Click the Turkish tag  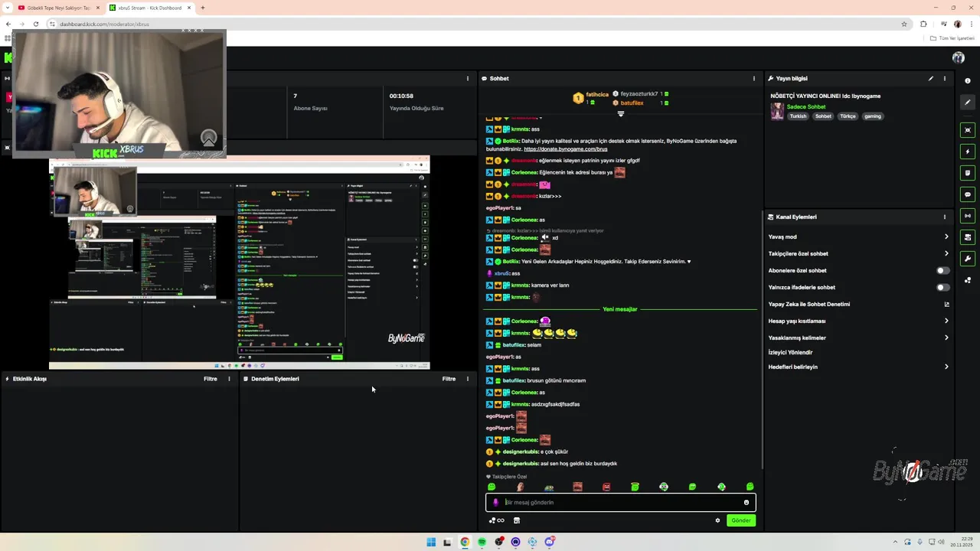798,116
